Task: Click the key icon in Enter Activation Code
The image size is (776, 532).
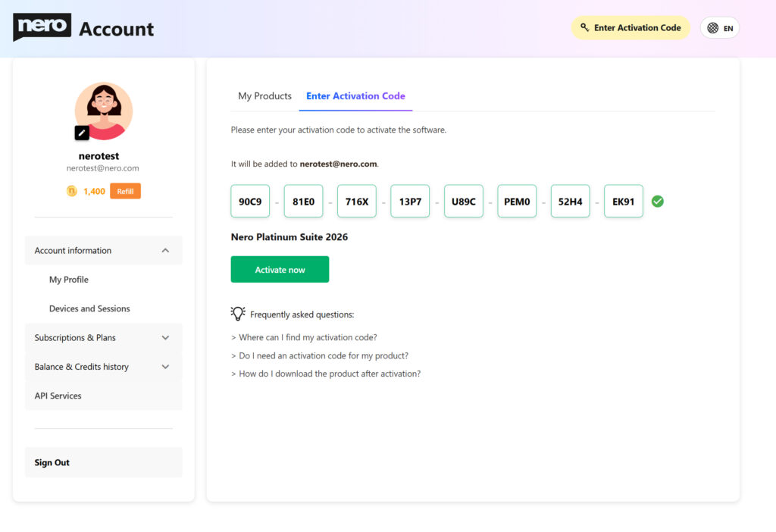Action: [x=584, y=27]
